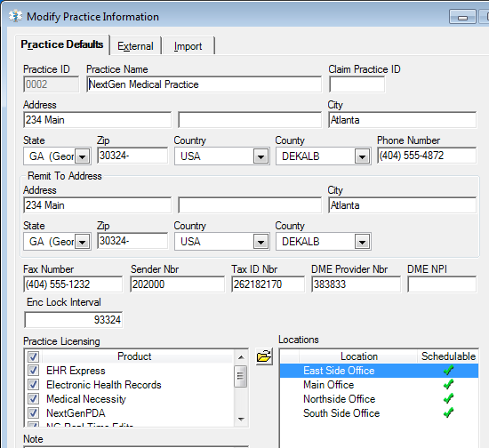Viewport: 489px width, 448px height.
Task: Click the Location column header
Action: (358, 356)
